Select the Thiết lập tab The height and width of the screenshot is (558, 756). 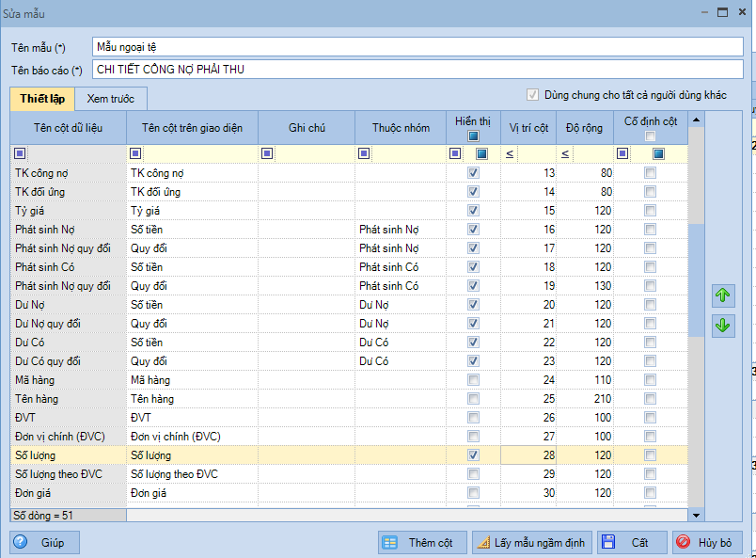pos(43,99)
